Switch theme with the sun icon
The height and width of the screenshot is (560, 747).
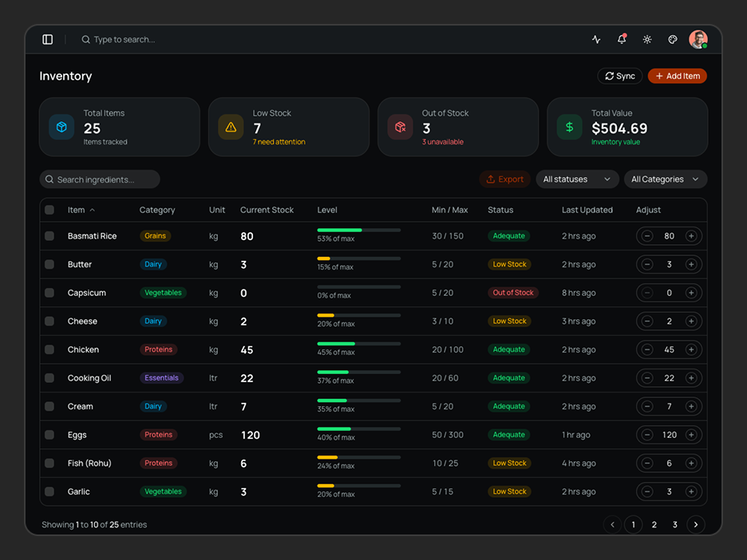647,40
